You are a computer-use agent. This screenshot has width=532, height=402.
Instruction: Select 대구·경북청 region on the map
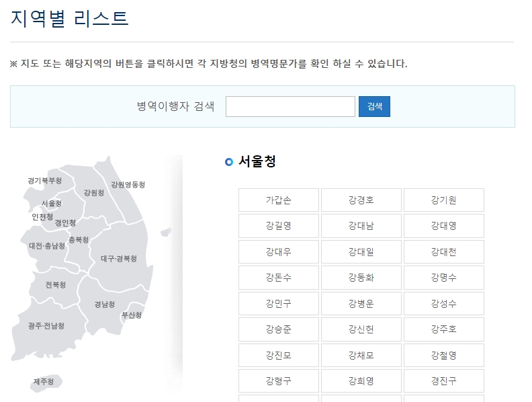tap(119, 259)
